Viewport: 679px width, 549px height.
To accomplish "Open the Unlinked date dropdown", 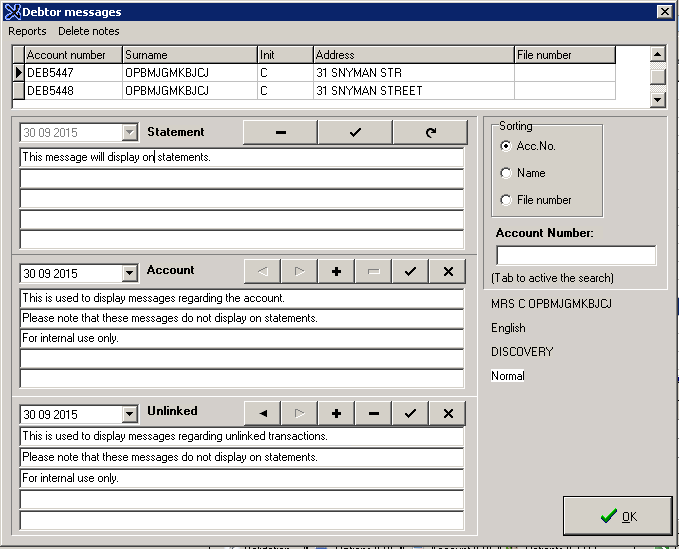I will (129, 414).
